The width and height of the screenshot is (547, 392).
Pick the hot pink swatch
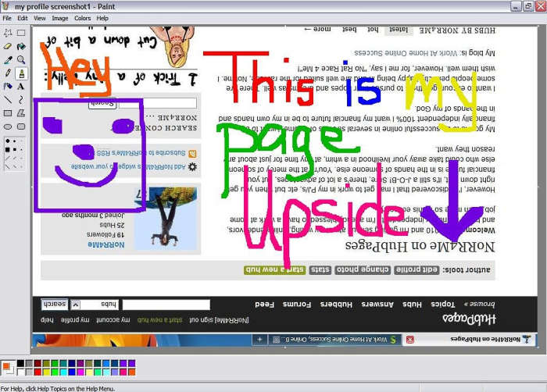click(123, 372)
